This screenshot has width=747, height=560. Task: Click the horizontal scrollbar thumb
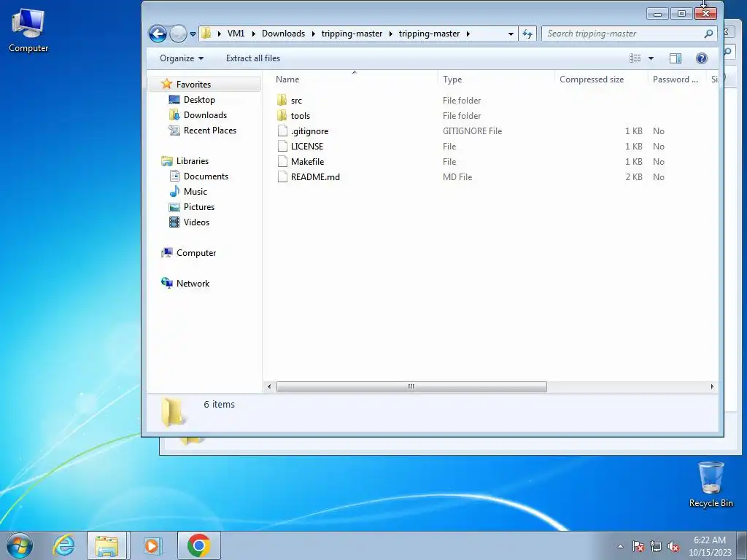(x=411, y=386)
